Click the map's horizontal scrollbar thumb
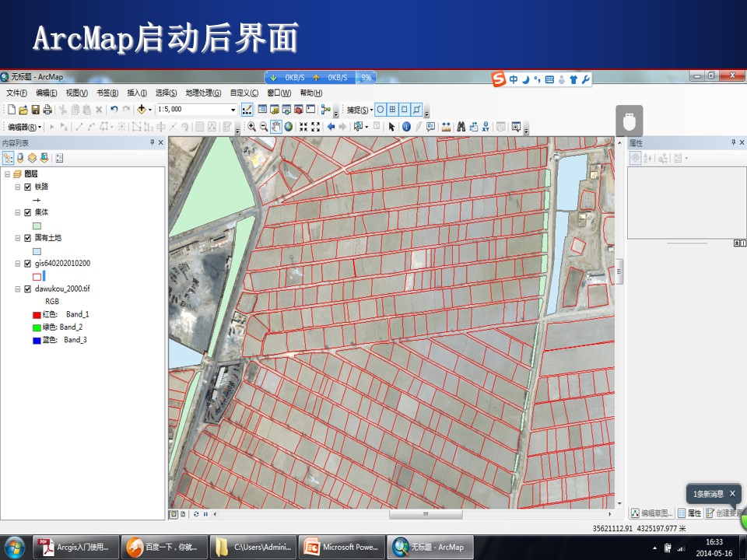This screenshot has width=747, height=560. pyautogui.click(x=426, y=514)
